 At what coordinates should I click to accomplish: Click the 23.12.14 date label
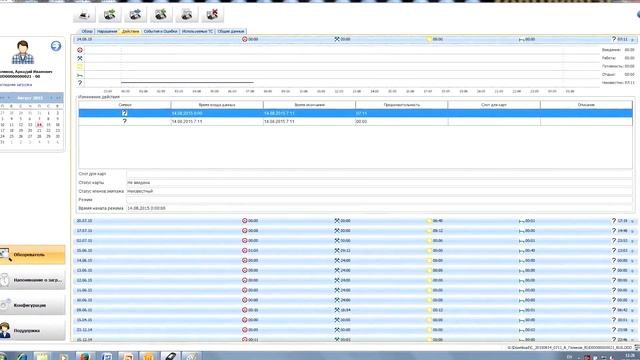(x=84, y=330)
